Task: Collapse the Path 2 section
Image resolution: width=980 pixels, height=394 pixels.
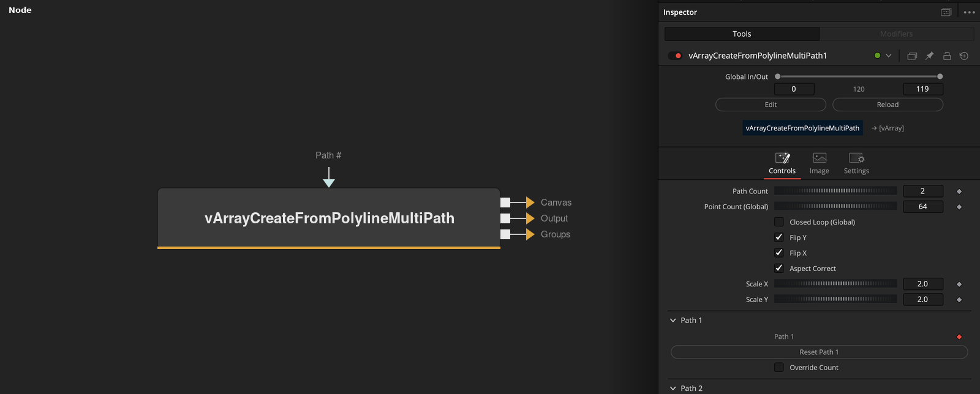Action: click(x=673, y=388)
